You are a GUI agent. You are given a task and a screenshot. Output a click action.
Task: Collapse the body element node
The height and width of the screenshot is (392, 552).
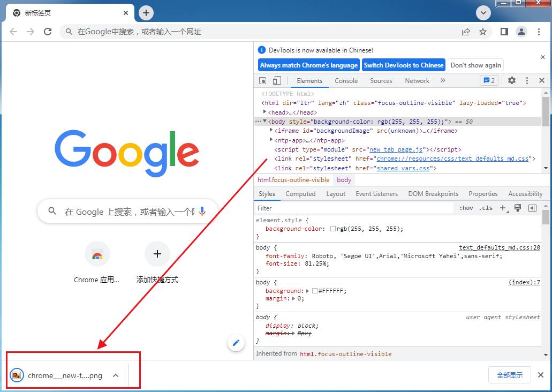click(264, 121)
